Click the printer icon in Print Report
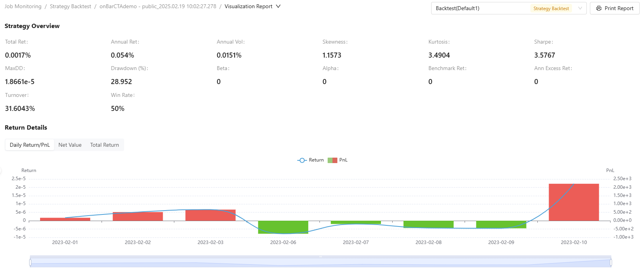Viewport: 644px width, 274px height. click(x=598, y=8)
